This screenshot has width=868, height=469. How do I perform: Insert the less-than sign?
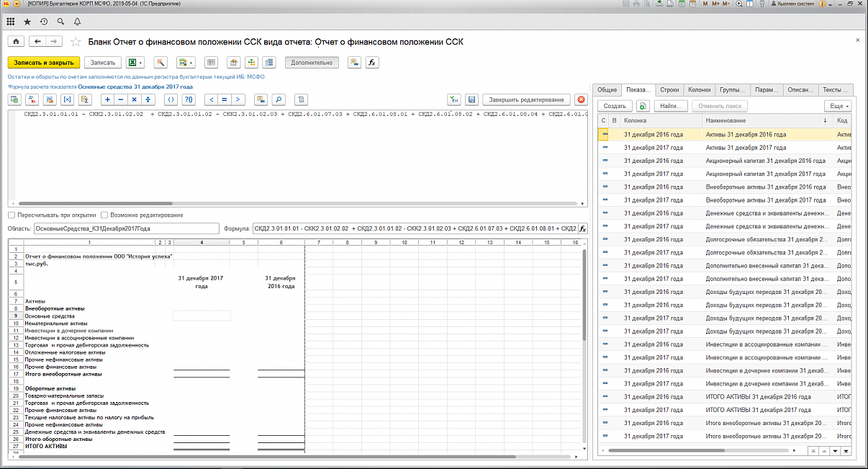point(212,99)
